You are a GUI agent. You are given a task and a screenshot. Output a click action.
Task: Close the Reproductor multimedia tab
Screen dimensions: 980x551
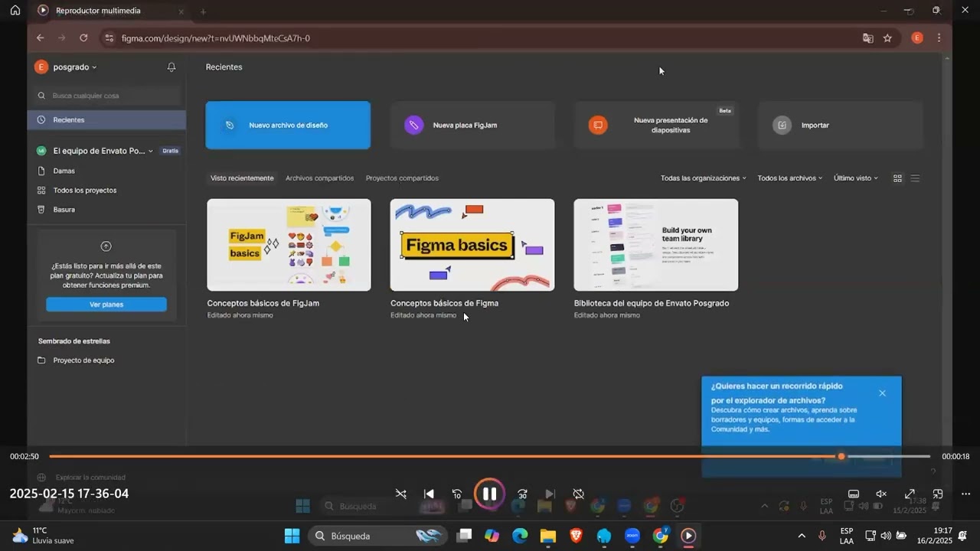point(181,11)
